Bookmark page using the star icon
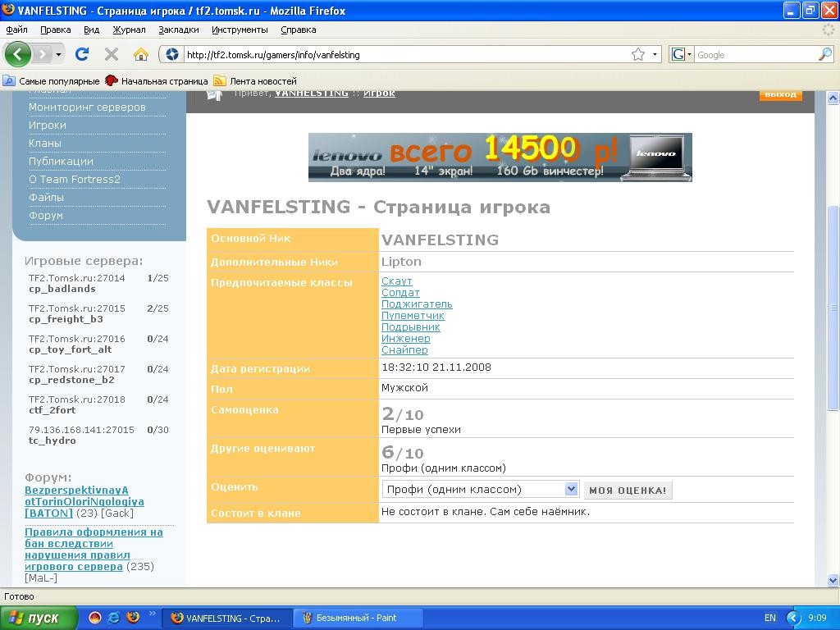This screenshot has height=630, width=840. pos(637,55)
